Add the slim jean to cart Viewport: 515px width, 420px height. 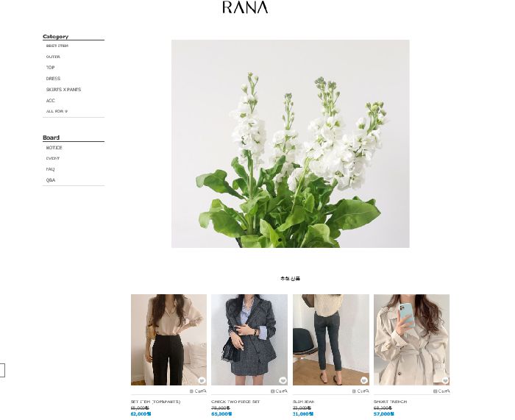coord(360,391)
